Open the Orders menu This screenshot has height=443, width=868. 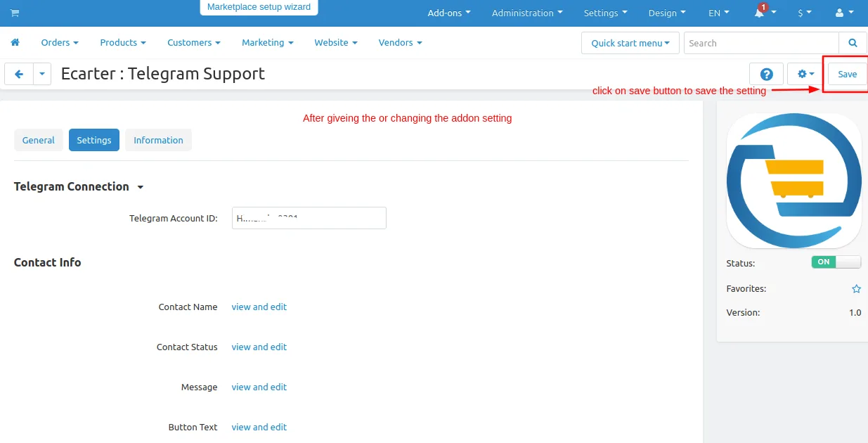coord(60,42)
